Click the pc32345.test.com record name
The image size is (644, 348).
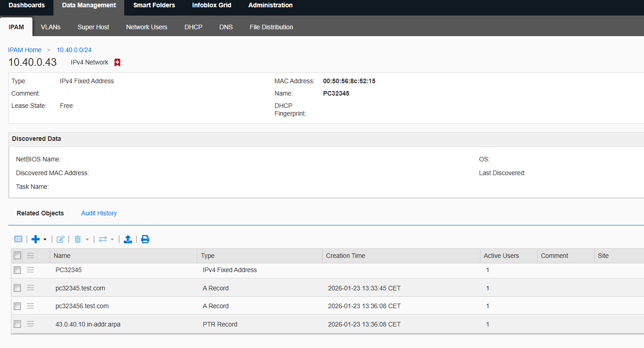tap(80, 288)
